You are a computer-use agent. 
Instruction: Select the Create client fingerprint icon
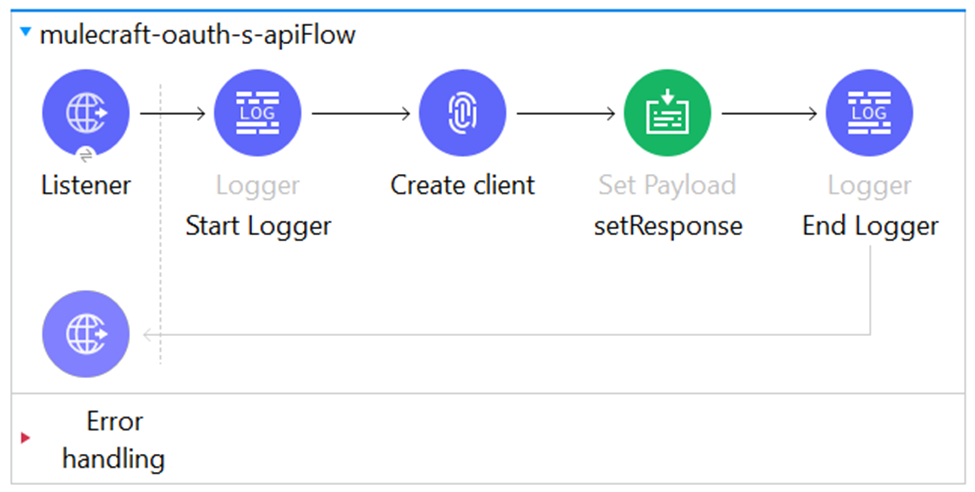[x=462, y=113]
